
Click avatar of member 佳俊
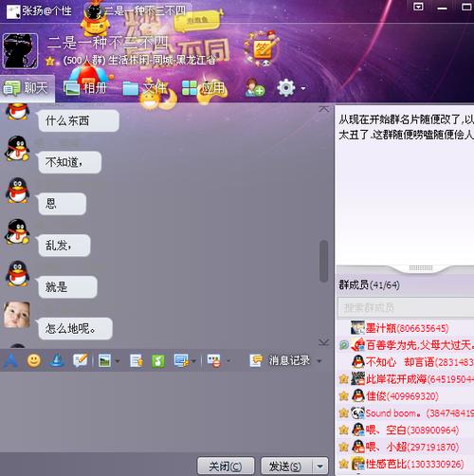(358, 395)
